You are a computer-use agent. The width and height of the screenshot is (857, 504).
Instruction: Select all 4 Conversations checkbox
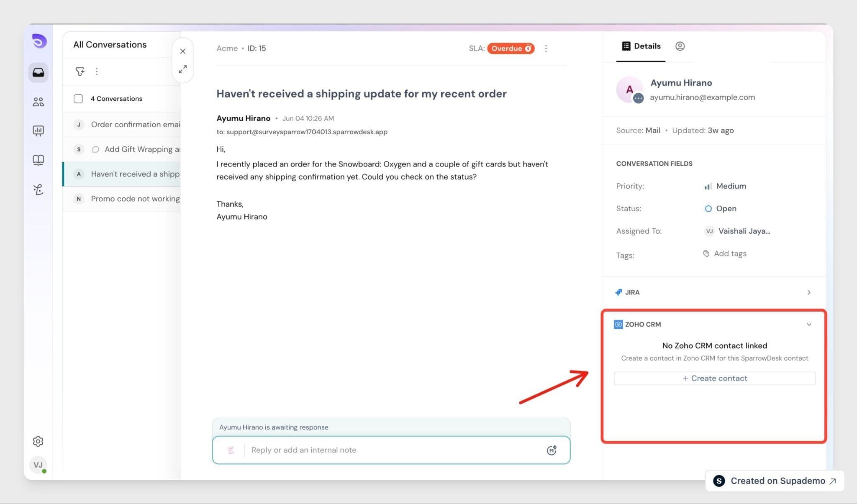78,99
